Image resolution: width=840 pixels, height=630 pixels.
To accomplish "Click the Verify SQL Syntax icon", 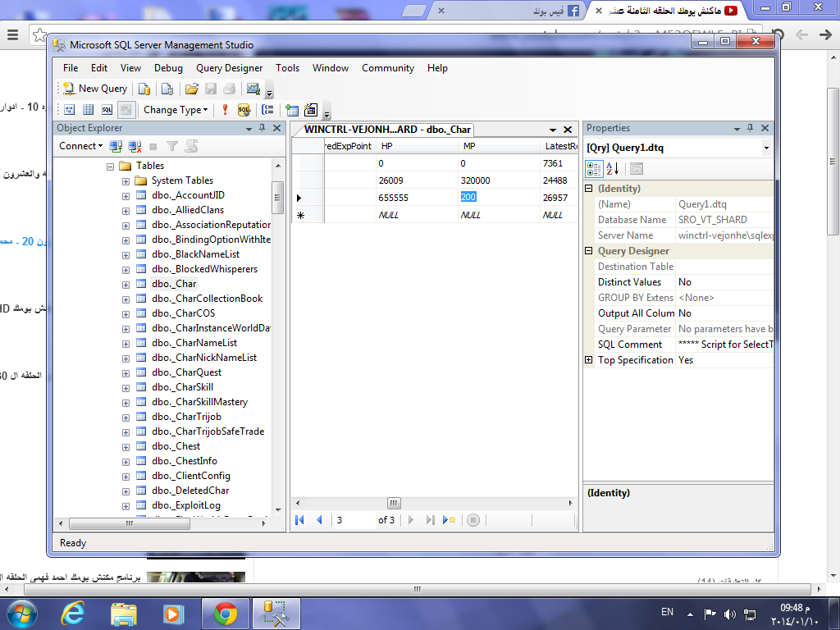I will pos(244,110).
